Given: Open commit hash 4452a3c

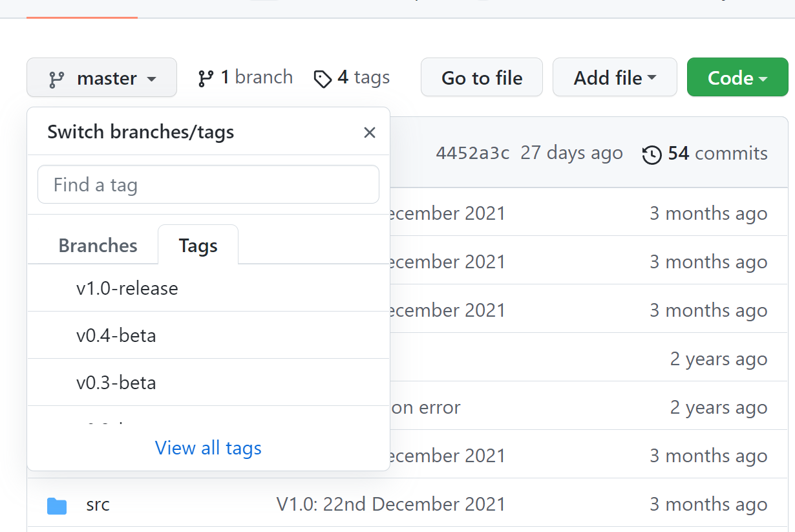Looking at the screenshot, I should coord(472,153).
